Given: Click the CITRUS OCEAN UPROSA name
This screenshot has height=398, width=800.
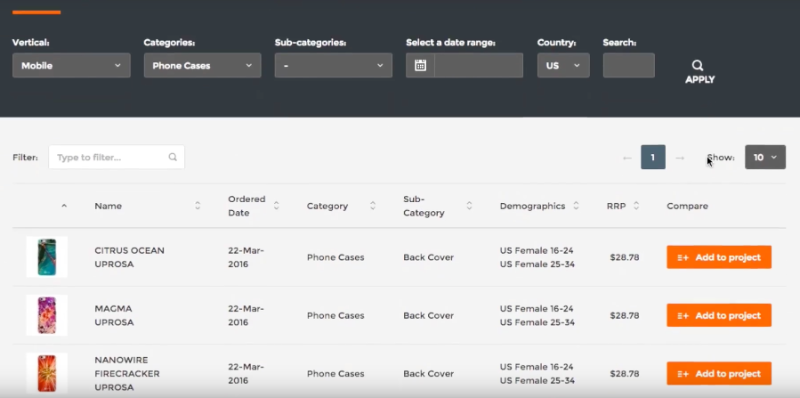Looking at the screenshot, I should pos(130,257).
